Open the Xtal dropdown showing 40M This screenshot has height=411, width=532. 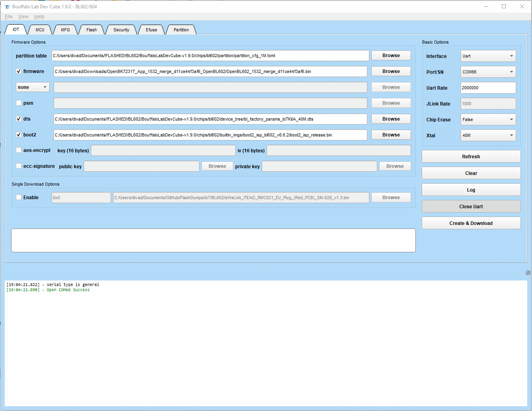(x=488, y=135)
